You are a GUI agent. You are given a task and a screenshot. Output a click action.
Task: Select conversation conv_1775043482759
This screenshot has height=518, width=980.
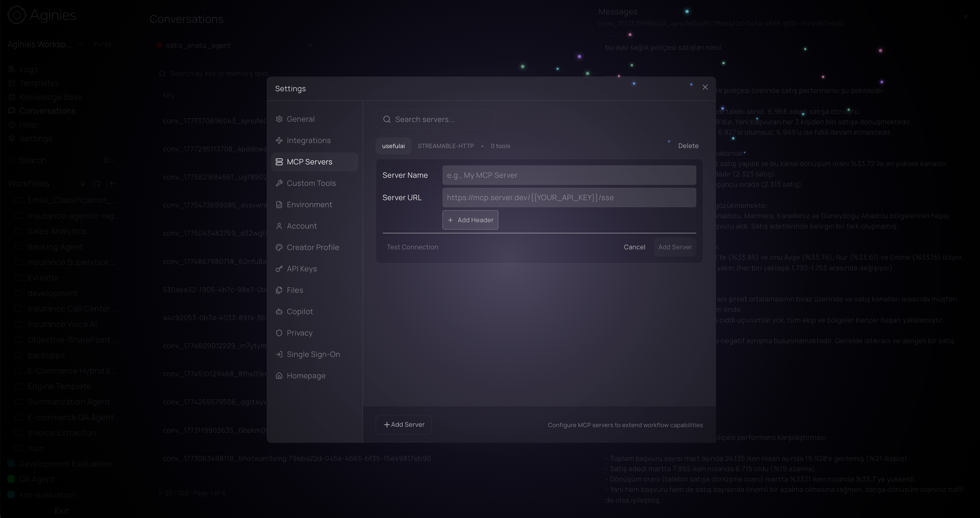pyautogui.click(x=215, y=233)
